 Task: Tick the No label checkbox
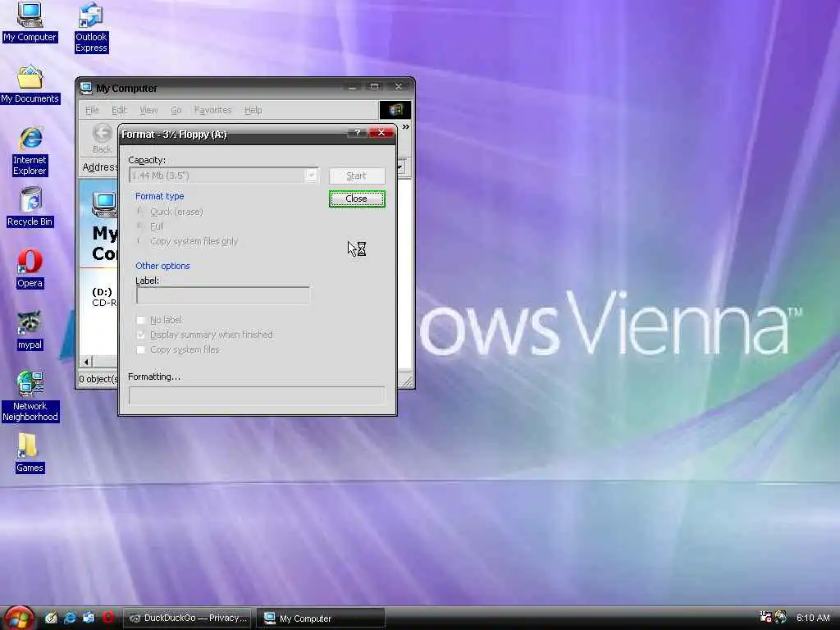pyautogui.click(x=141, y=320)
